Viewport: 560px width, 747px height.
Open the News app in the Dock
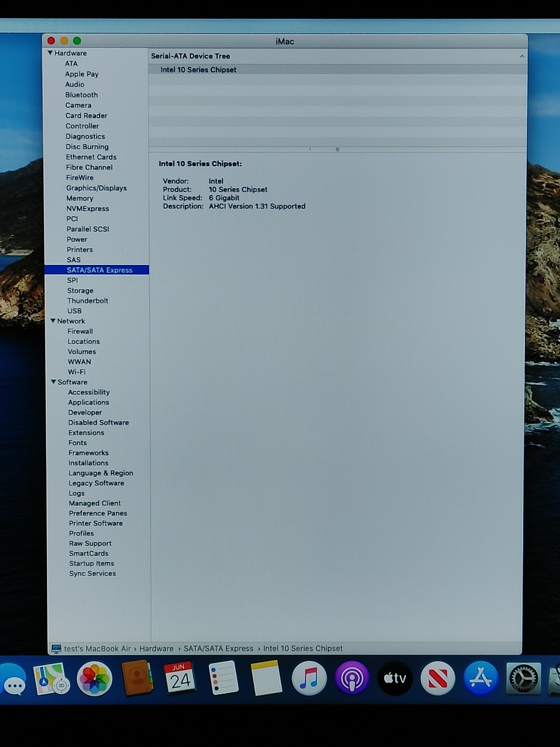[438, 678]
